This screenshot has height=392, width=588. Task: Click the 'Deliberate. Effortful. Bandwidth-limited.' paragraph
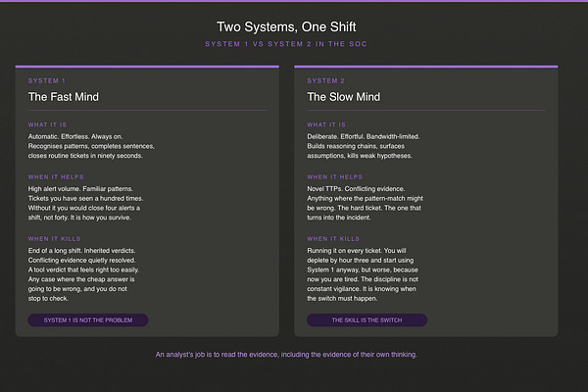[364, 146]
